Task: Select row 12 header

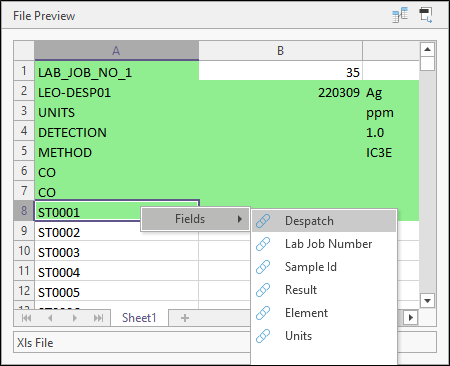Action: (24, 291)
